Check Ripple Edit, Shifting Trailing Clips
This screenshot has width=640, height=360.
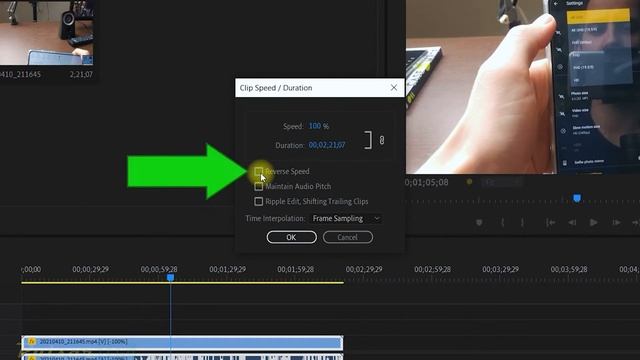258,201
